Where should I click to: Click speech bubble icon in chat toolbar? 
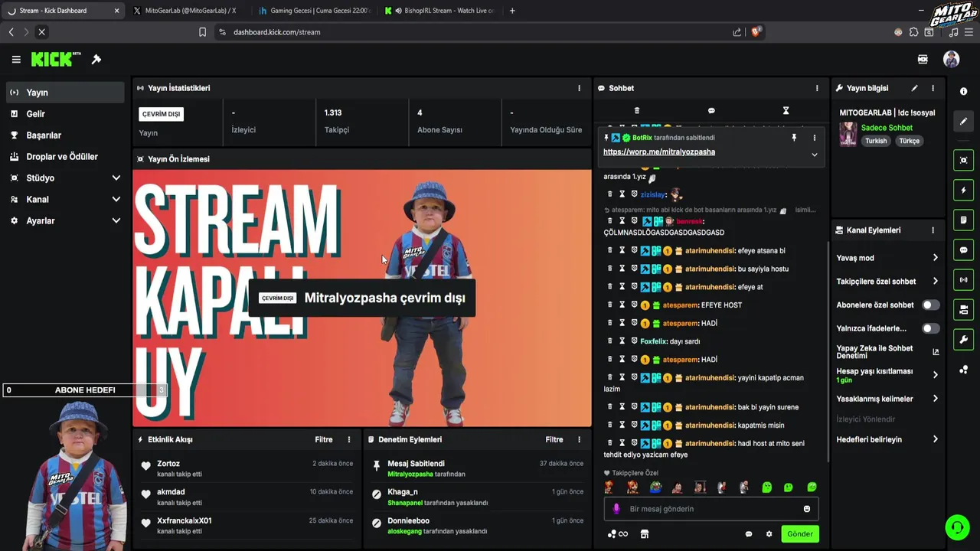pyautogui.click(x=711, y=111)
